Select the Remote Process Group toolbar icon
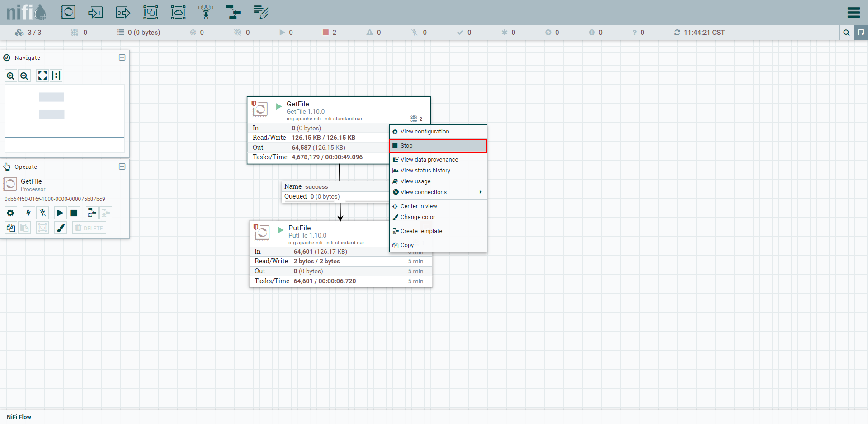 (x=178, y=12)
